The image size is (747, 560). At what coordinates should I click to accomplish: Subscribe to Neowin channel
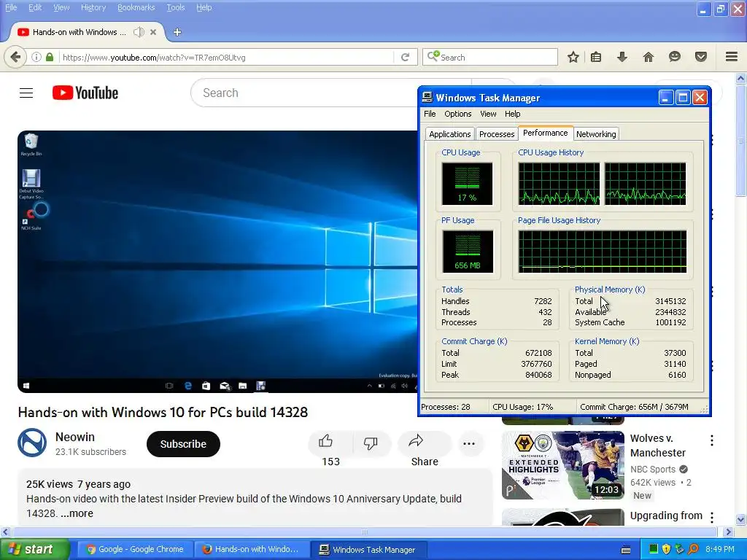coord(183,444)
